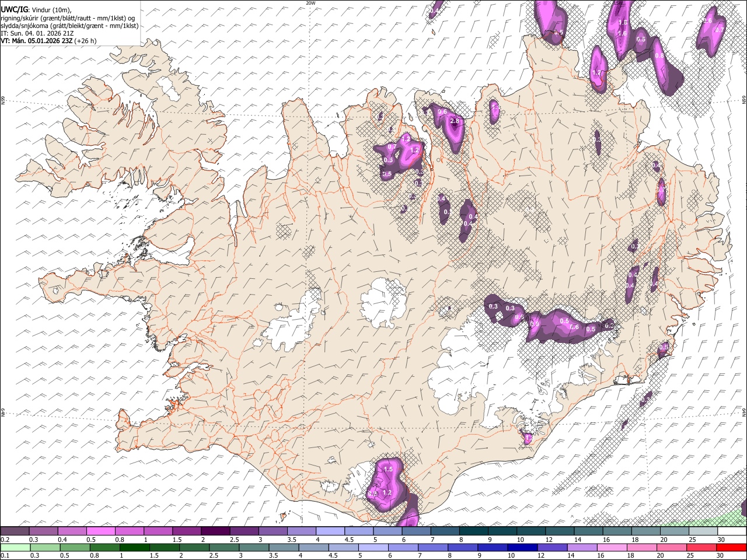Viewport: 747px width, 560px height.
Task: Click the 'VT: Mán. 05.01.2026 23Z' valid time
Action: point(36,41)
